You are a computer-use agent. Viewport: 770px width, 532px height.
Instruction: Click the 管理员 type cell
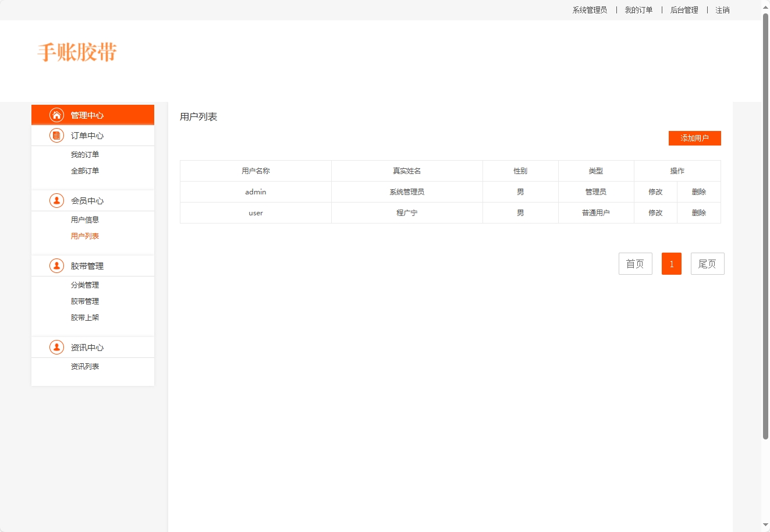[x=596, y=191]
